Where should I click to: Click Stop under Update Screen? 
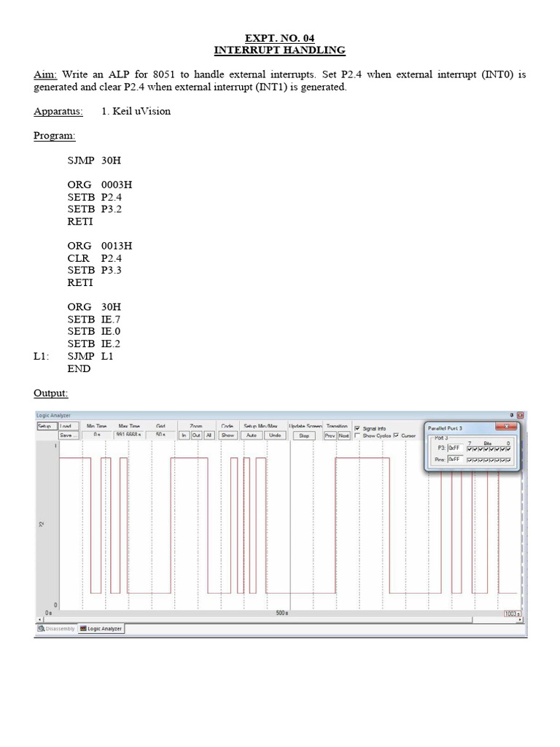(304, 436)
